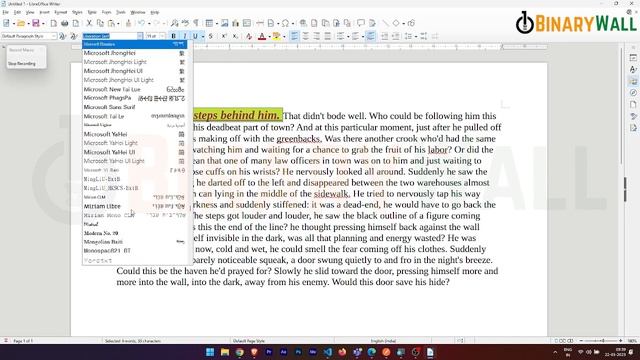Screen dimensions: 640x360
Task: Toggle center text alignment
Action: point(305,36)
